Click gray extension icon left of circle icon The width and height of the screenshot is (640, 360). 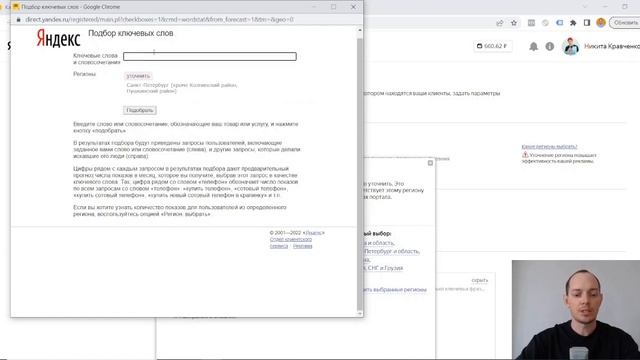(x=531, y=23)
